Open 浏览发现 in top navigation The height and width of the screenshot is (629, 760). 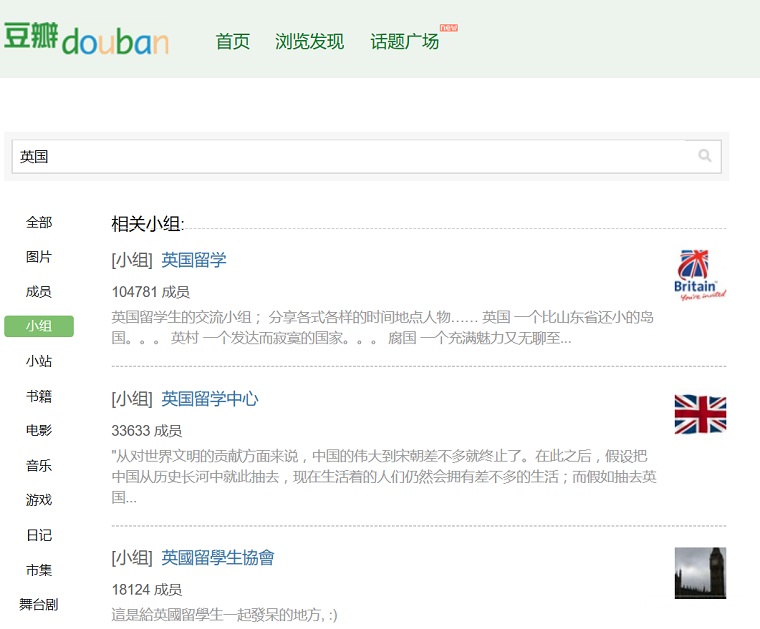click(x=309, y=41)
